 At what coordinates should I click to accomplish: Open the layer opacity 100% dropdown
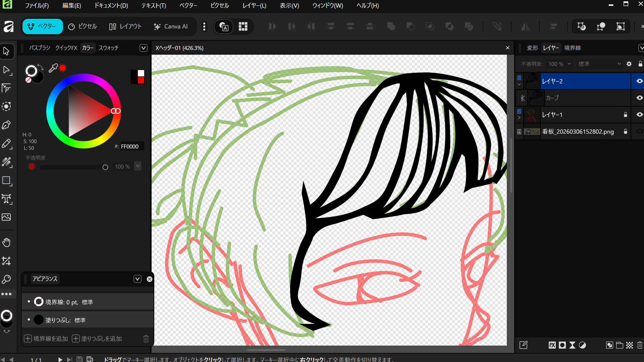point(559,64)
